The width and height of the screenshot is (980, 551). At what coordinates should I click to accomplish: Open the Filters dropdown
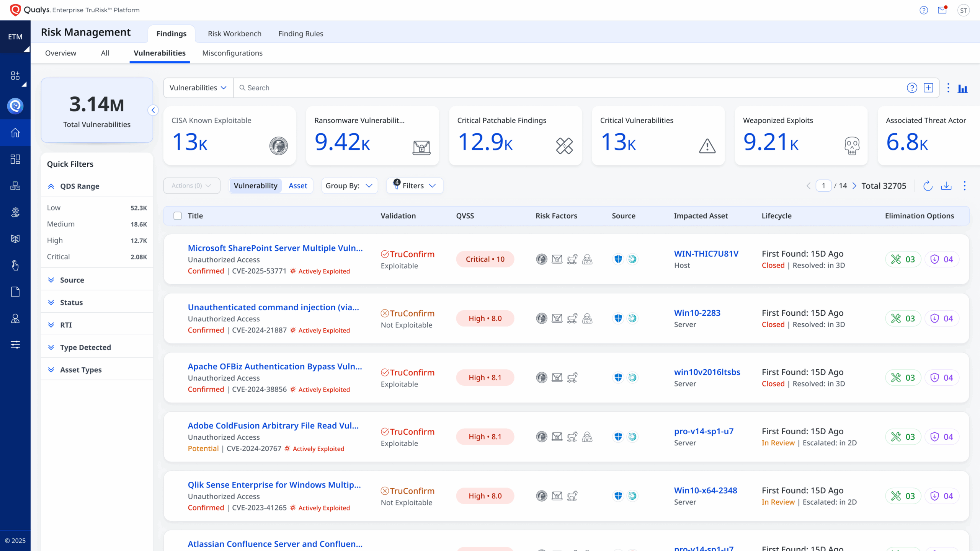[x=415, y=186]
